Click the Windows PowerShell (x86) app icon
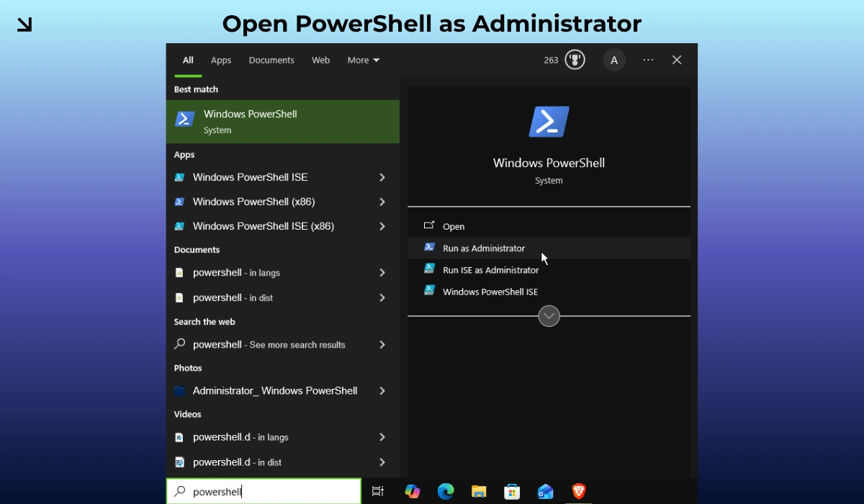Viewport: 864px width, 504px height. [x=180, y=202]
